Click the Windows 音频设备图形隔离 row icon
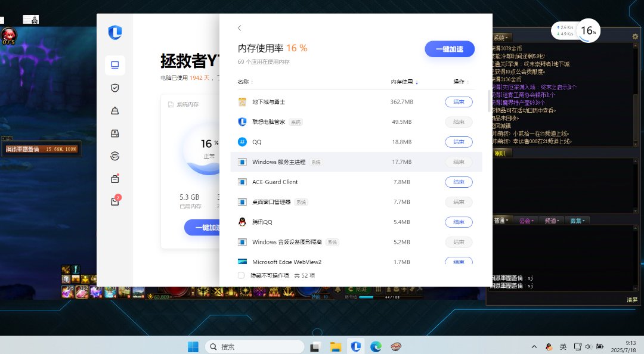 242,243
